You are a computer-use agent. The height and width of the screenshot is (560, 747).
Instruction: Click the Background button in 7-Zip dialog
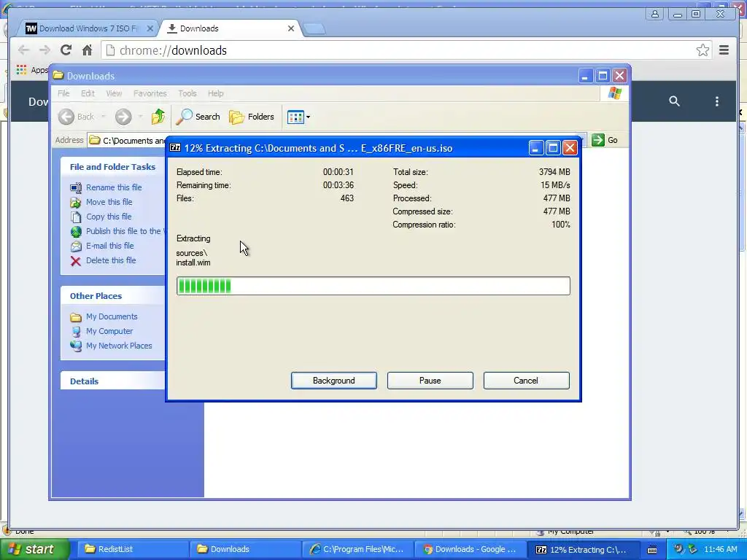point(333,381)
